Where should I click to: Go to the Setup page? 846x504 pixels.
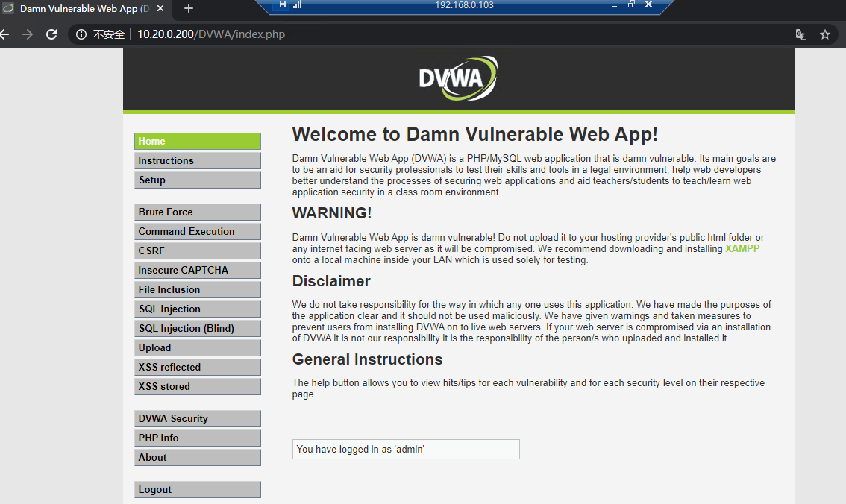198,180
